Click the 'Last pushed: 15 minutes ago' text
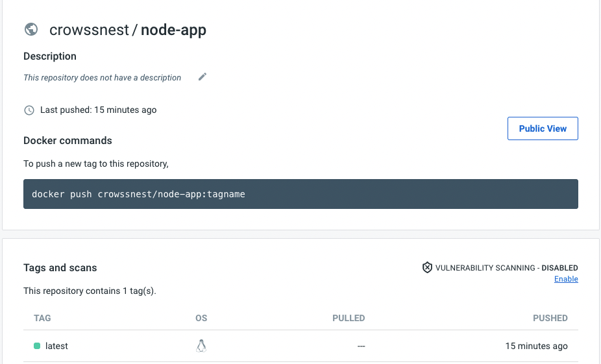Screen dimensions: 601x364 point(98,110)
